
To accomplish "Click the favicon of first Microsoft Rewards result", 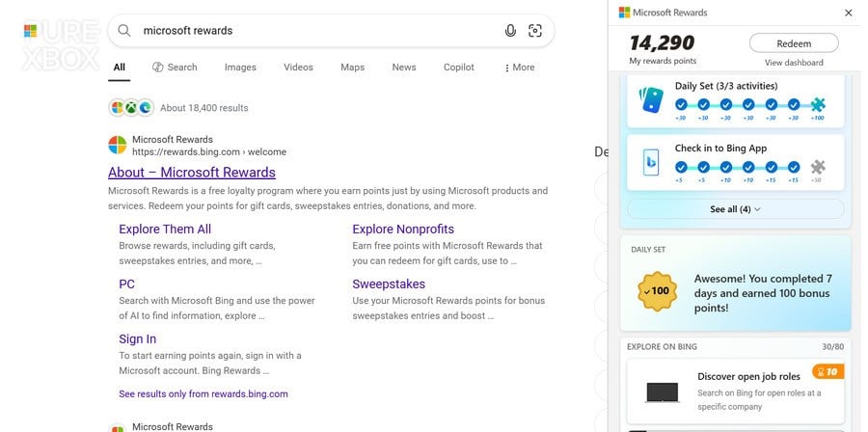I will click(x=118, y=145).
